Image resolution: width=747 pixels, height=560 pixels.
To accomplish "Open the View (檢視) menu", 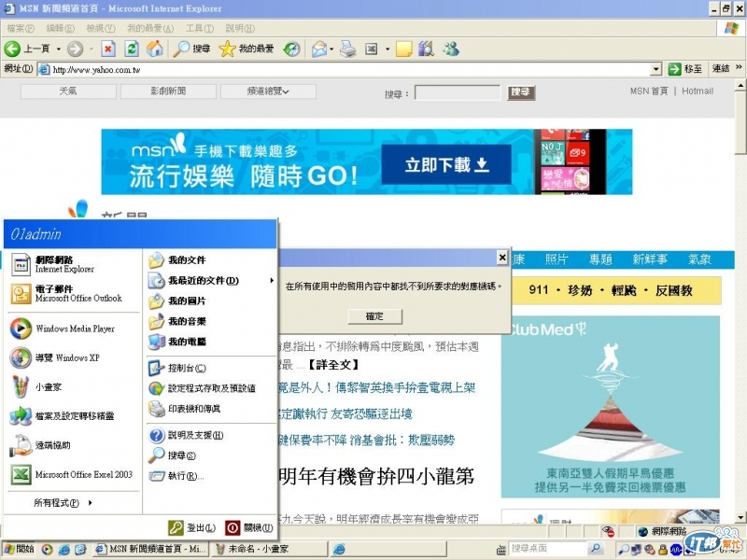I will [101, 28].
